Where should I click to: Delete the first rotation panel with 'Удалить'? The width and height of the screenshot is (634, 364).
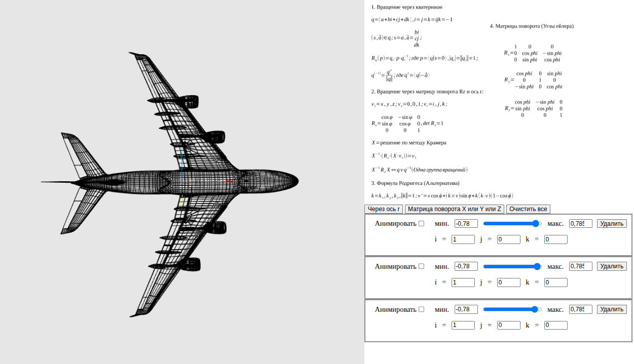point(612,223)
